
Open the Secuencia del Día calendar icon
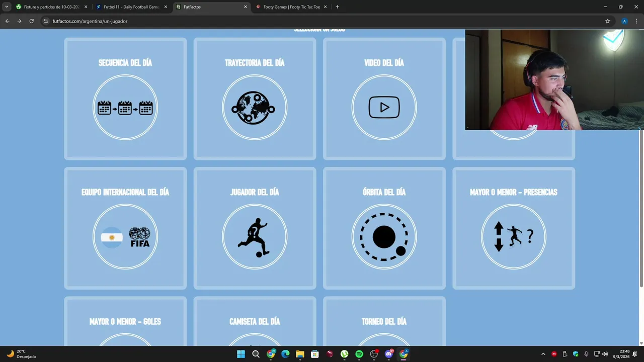click(x=125, y=108)
